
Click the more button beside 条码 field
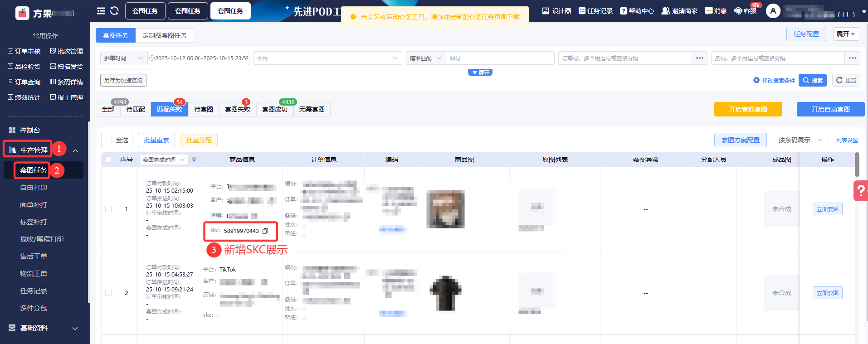tap(853, 58)
